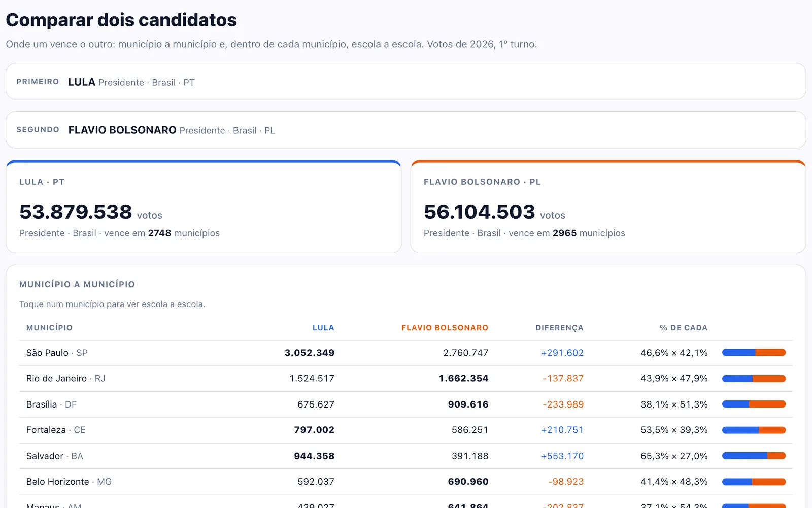The width and height of the screenshot is (812, 508).
Task: Click the LULA column header
Action: (x=323, y=328)
